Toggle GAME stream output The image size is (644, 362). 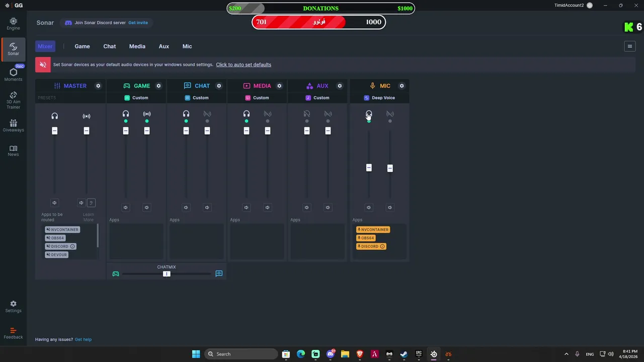click(x=147, y=114)
